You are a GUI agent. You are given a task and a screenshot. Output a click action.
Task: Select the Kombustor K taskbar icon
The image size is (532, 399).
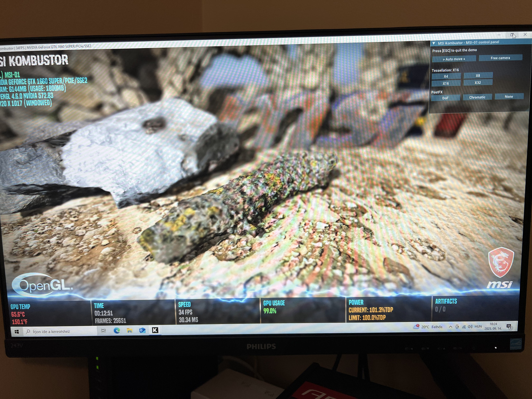155,330
